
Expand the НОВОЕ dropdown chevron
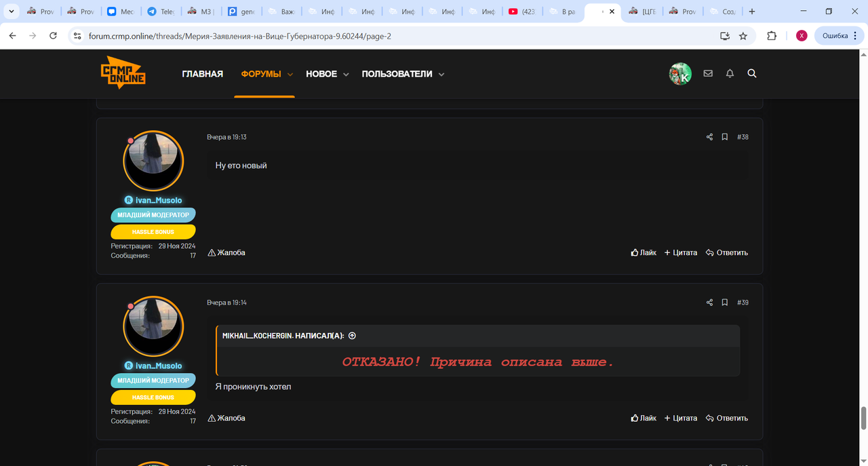click(346, 75)
